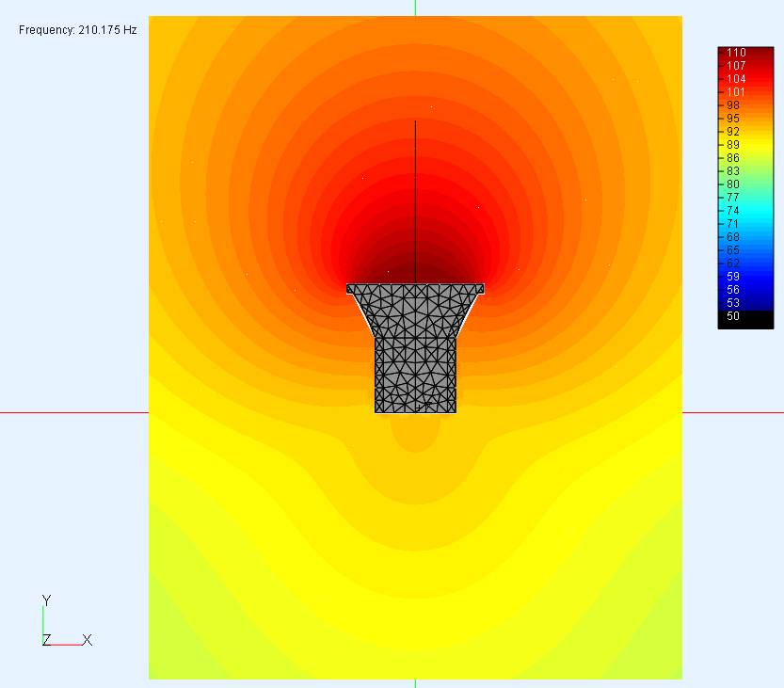Viewport: 784px width, 688px height.
Task: Click the 65 value on color legend
Action: [733, 250]
